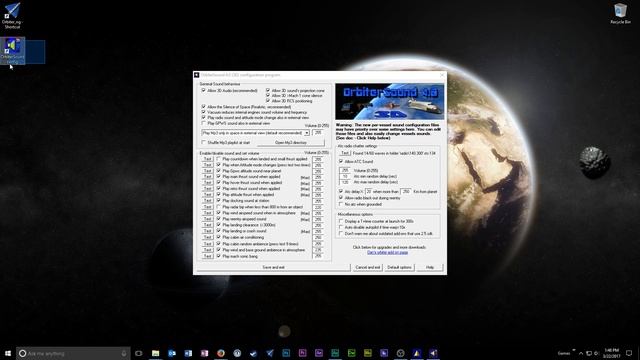Viewport: 640px width, 360px height.
Task: Launch Photoshop from the taskbar
Action: tap(286, 353)
